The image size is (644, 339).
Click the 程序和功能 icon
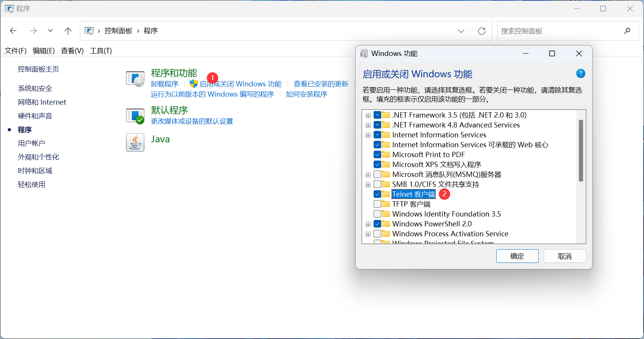[x=135, y=79]
